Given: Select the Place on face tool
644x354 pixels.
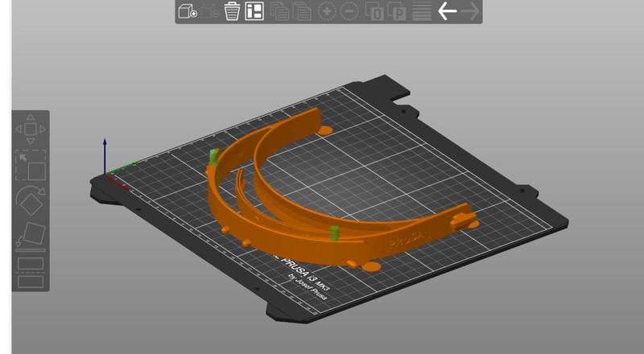Looking at the screenshot, I should (31, 237).
